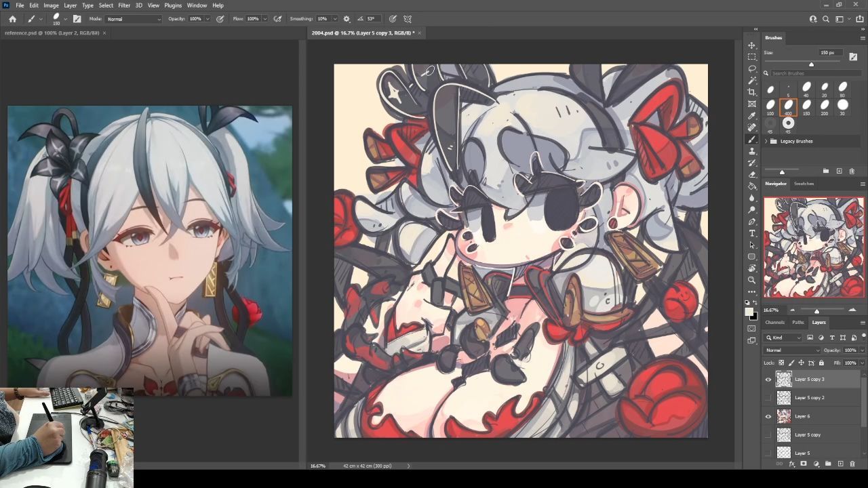Delete layer with Layers panel trash icon

[852, 464]
